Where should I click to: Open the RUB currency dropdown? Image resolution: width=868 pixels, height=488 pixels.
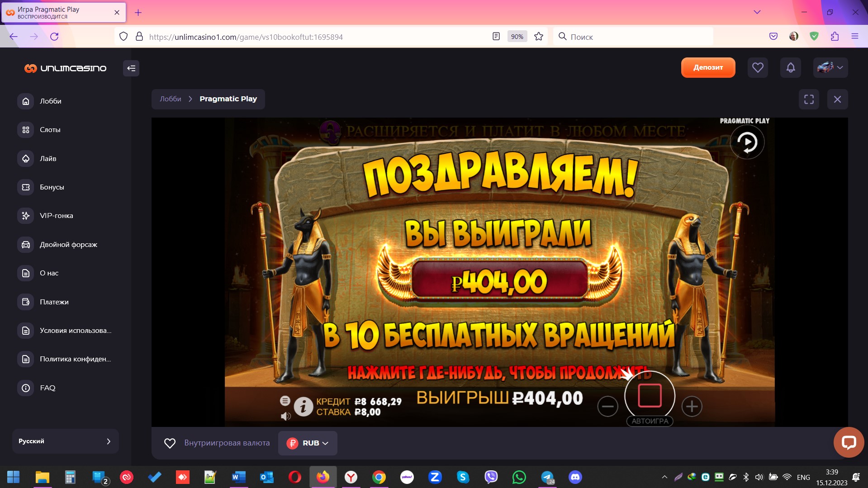point(308,443)
